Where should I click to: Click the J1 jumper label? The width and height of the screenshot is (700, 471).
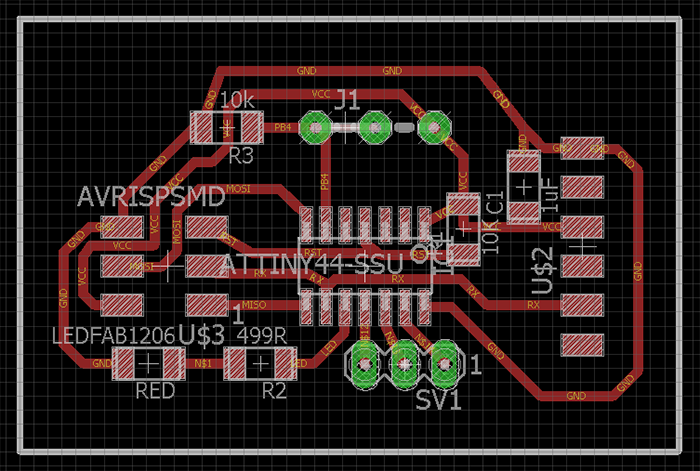pyautogui.click(x=347, y=100)
